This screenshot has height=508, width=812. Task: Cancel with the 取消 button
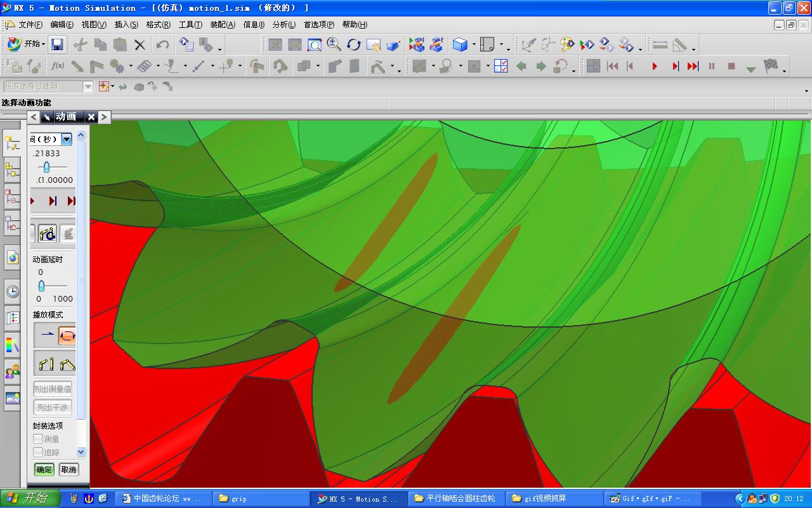[69, 470]
